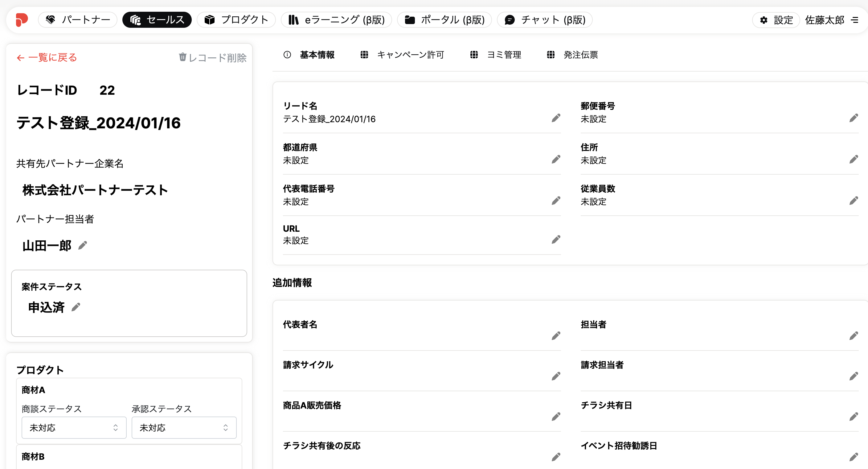This screenshot has height=469, width=868.
Task: Click the 商材A product card heading
Action: (x=33, y=390)
